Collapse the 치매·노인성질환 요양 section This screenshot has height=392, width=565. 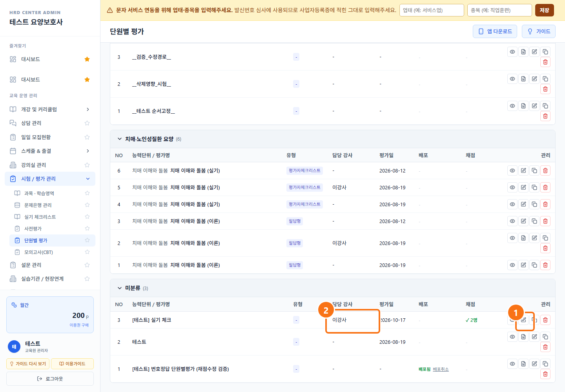tap(120, 139)
